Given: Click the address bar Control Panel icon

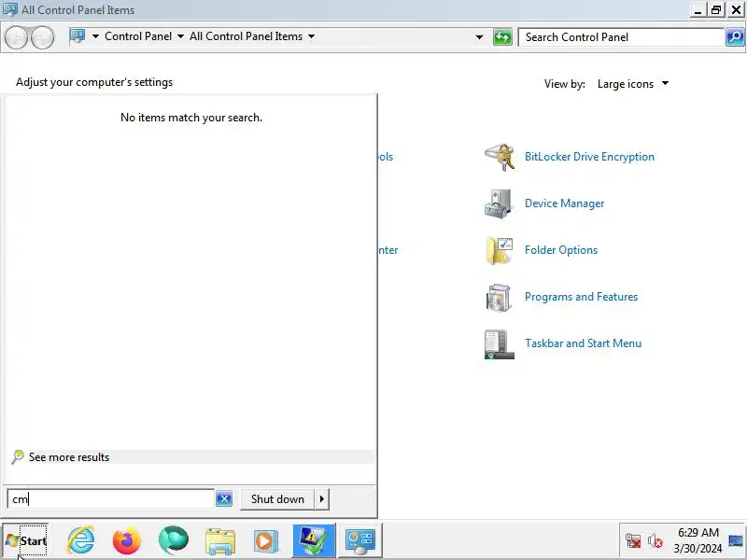Looking at the screenshot, I should tap(78, 35).
